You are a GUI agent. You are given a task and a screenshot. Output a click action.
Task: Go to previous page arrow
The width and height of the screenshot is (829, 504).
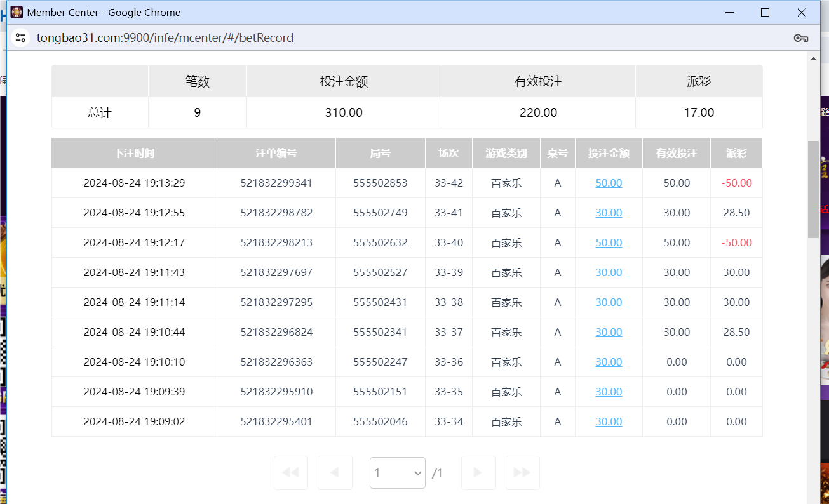[335, 472]
